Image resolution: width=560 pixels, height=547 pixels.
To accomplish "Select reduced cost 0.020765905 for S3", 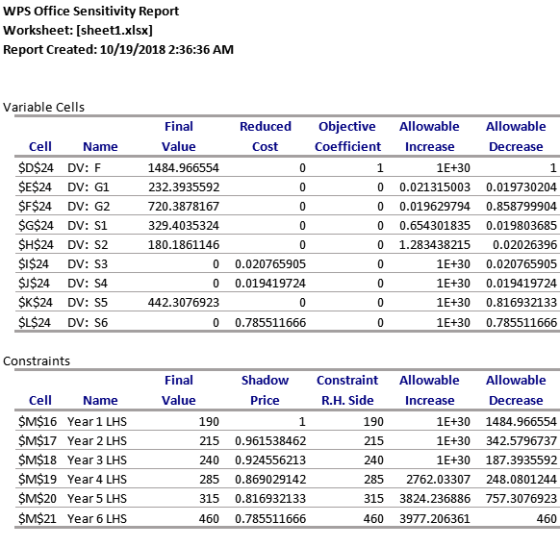I will tap(270, 264).
